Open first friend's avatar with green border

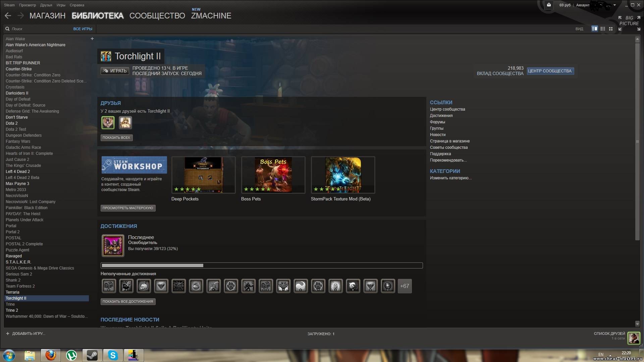point(108,123)
